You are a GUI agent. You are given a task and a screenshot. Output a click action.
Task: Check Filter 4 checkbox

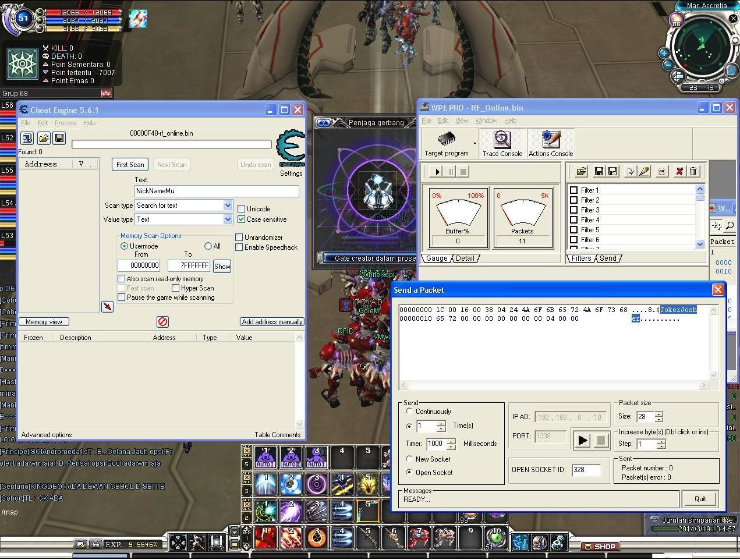tap(573, 220)
